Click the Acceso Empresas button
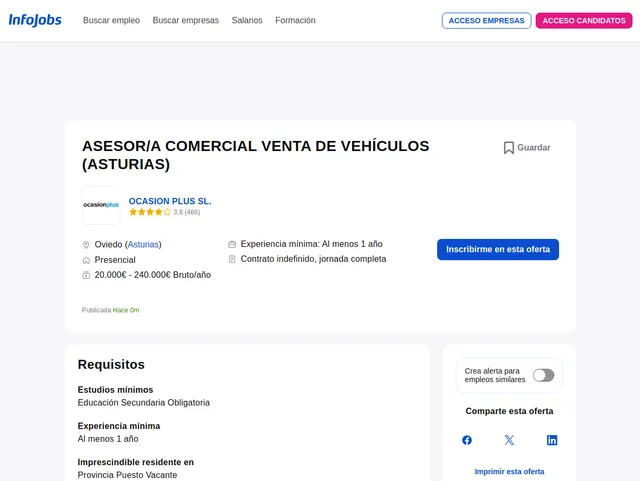Image resolution: width=640 pixels, height=481 pixels. [486, 21]
